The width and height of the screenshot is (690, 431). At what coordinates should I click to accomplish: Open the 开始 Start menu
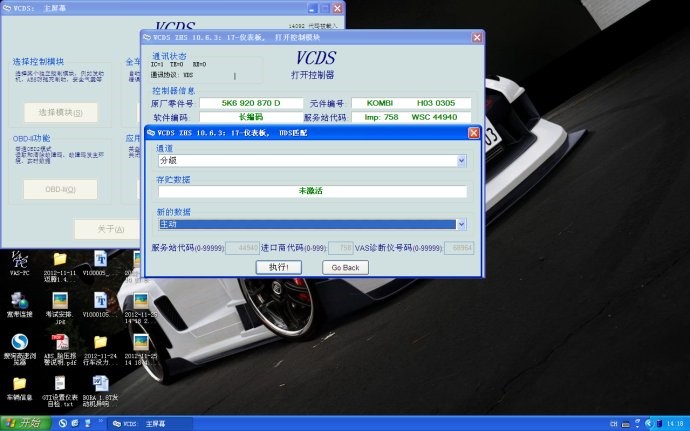click(x=26, y=424)
